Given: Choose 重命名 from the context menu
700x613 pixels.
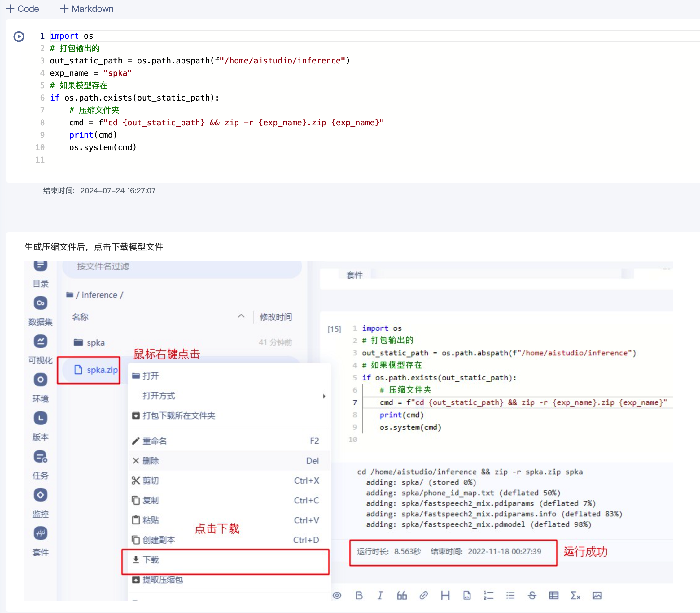Looking at the screenshot, I should pyautogui.click(x=155, y=441).
